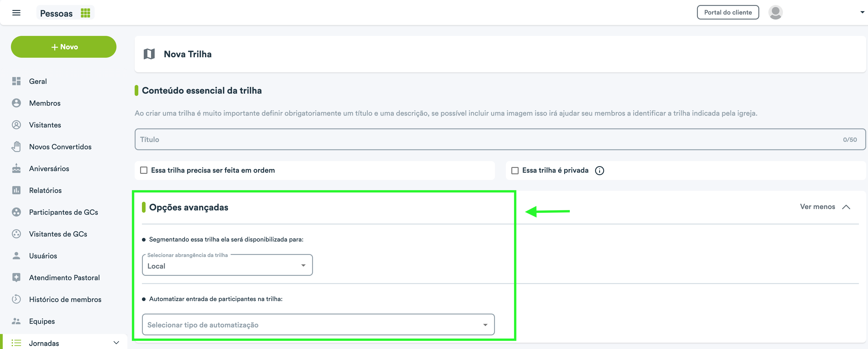Click the Jornadas list icon
The image size is (868, 349).
[x=16, y=343]
